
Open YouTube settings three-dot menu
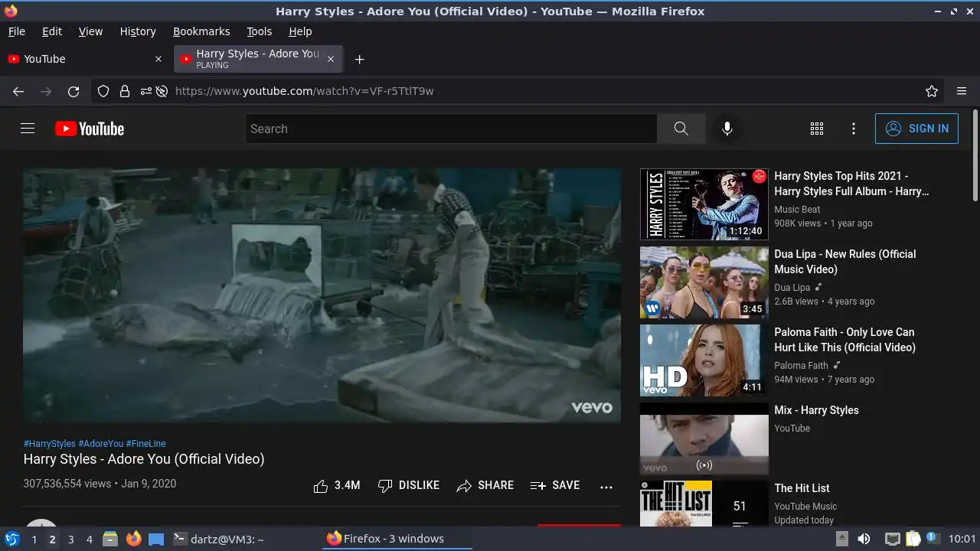[854, 129]
